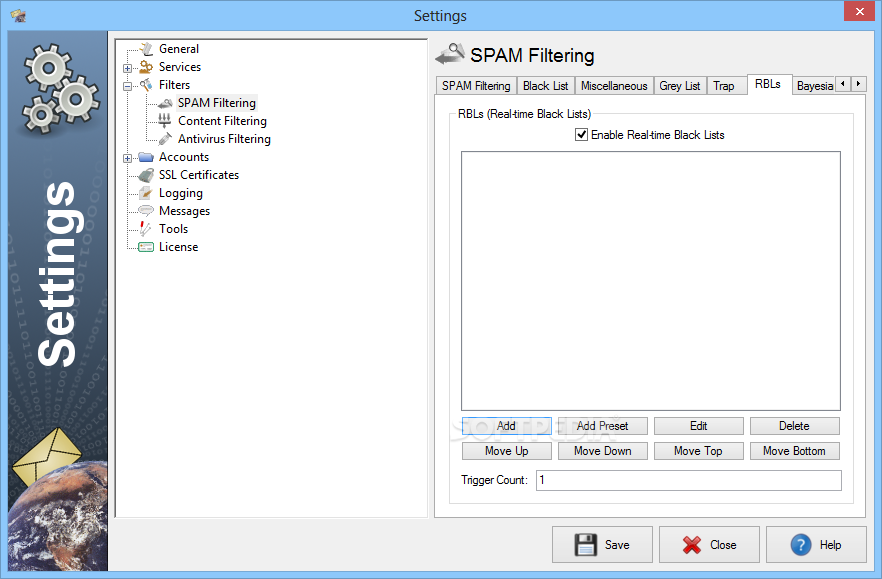Click the General tree icon
This screenshot has width=882, height=579.
[146, 49]
